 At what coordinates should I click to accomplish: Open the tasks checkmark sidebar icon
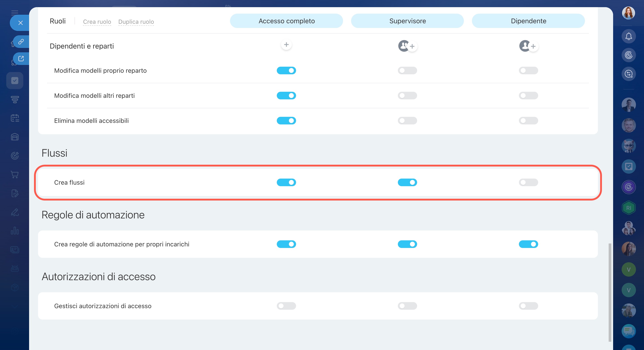(x=15, y=81)
